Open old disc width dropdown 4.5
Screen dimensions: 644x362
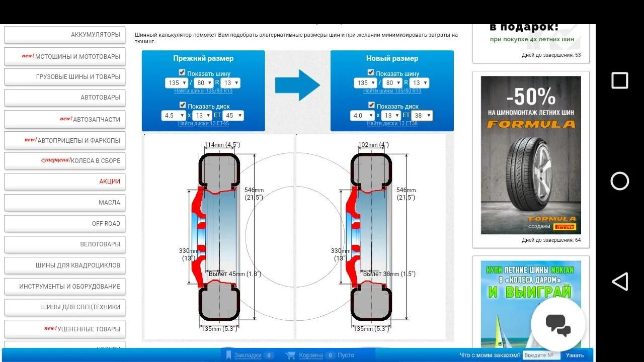174,116
